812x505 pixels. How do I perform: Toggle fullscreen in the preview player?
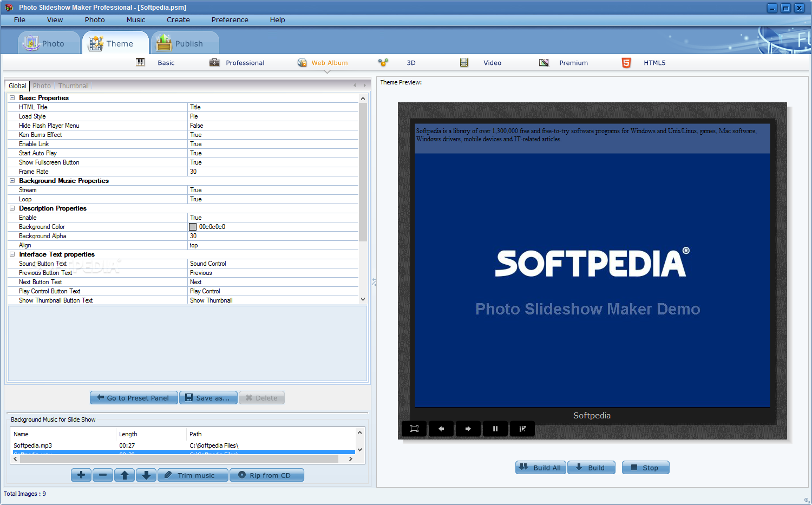click(414, 429)
